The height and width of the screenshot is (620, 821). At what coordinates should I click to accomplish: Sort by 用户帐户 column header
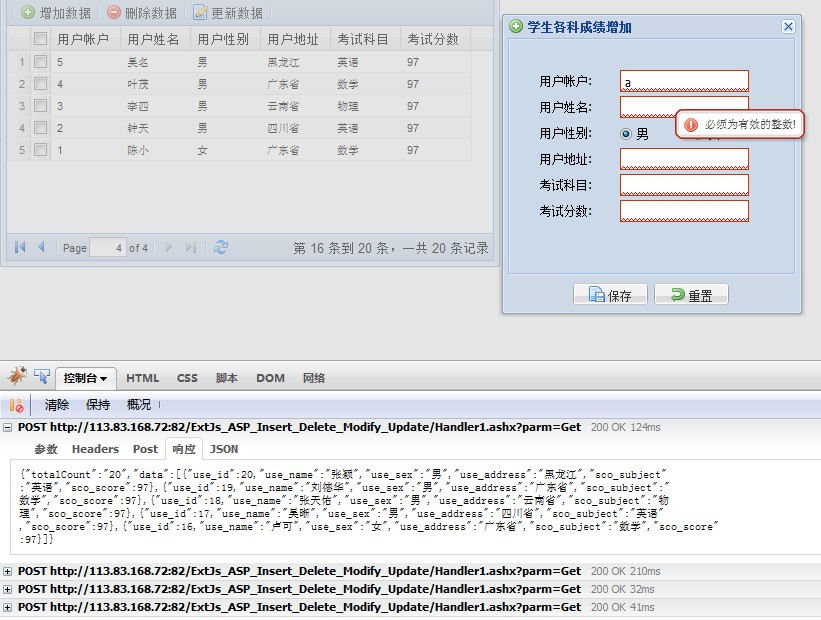[86, 39]
